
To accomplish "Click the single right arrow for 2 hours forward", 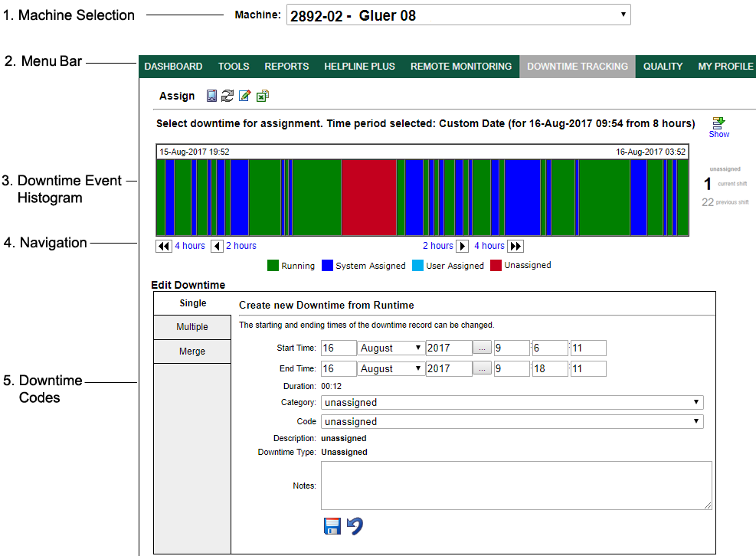I will click(x=462, y=247).
